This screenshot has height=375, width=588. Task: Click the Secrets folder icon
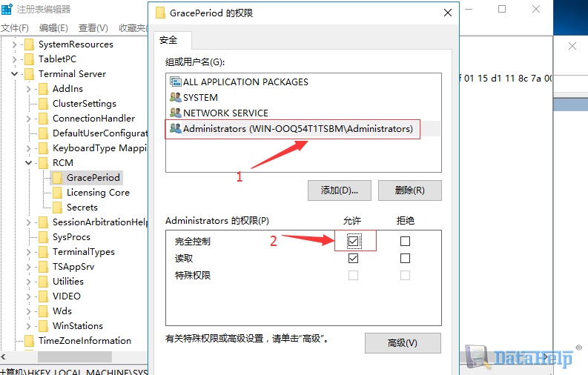pos(57,208)
